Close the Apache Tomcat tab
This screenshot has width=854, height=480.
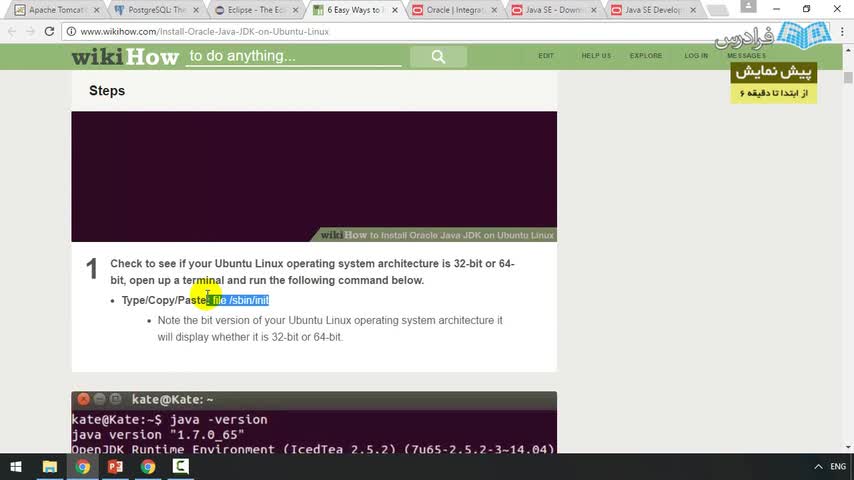(x=97, y=10)
